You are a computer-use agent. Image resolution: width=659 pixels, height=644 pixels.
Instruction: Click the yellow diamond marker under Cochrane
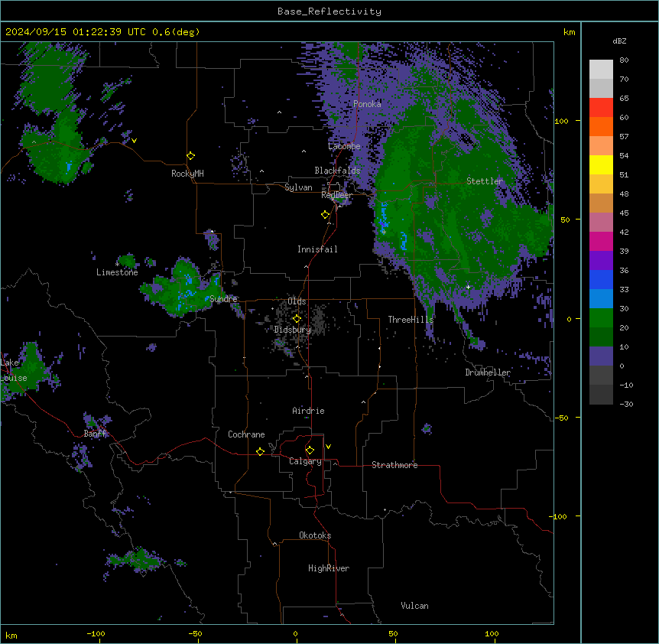(260, 451)
